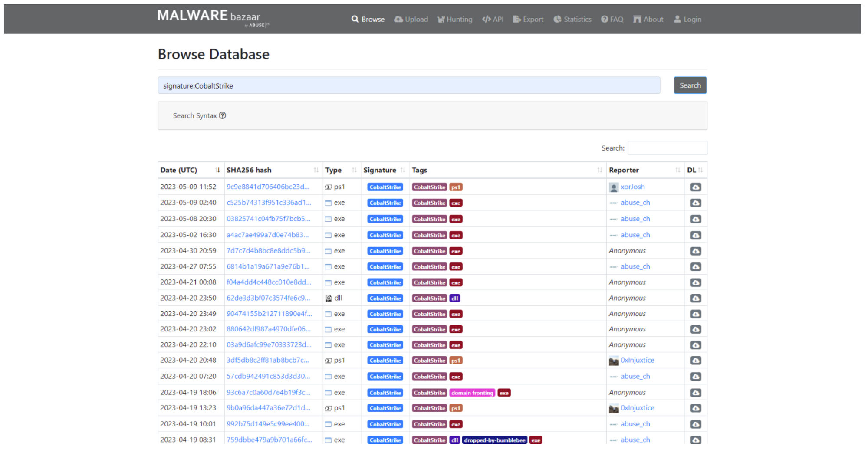This screenshot has height=456, width=868.
Task: Click ps1 tag on 2023-05-09 11:52 row
Action: [456, 187]
